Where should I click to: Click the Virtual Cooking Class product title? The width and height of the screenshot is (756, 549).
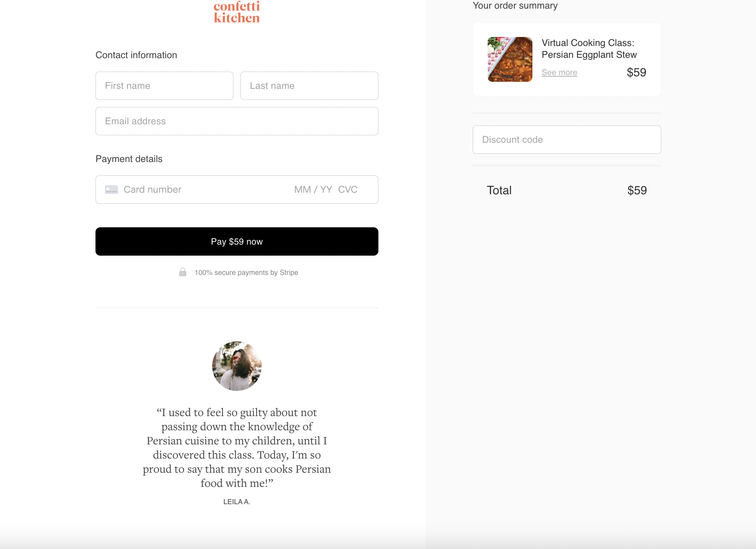coord(589,49)
